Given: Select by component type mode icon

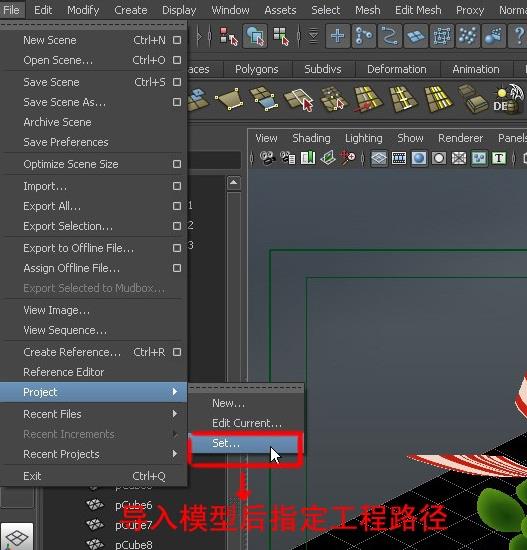Looking at the screenshot, I should [281, 36].
